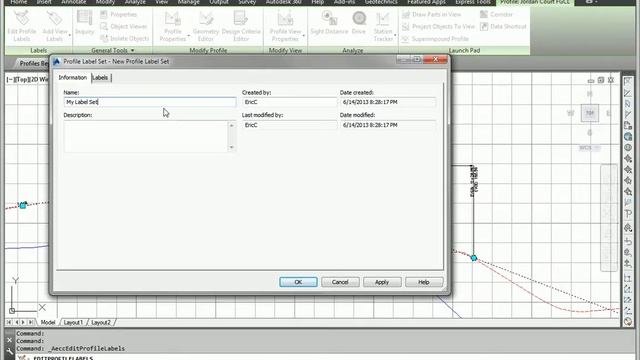Click the Name field containing My Label Set
The image size is (640, 360).
(x=150, y=102)
